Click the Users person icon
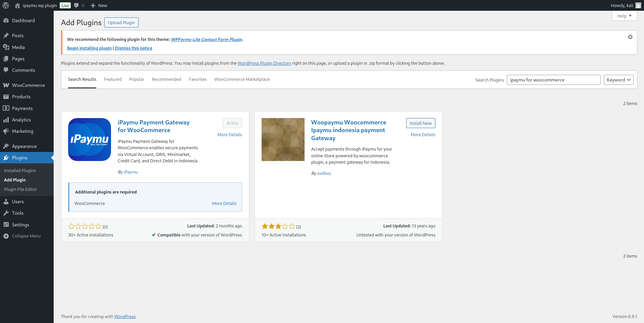 (x=6, y=202)
